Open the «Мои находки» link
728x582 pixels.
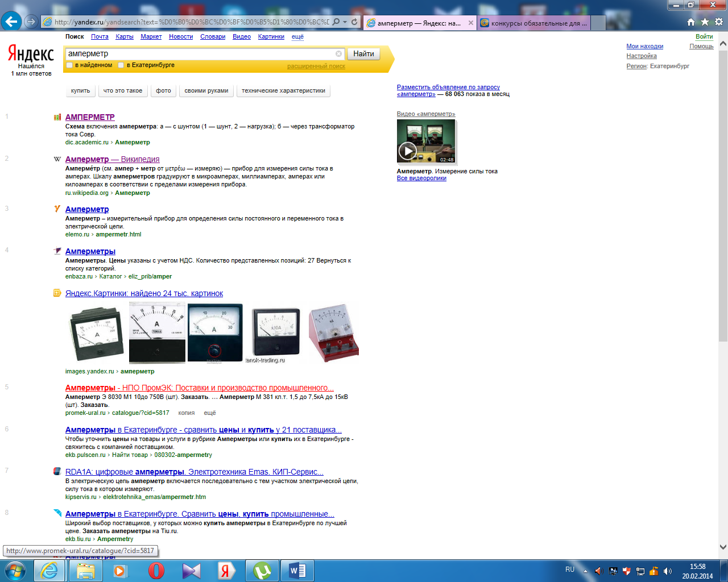click(645, 47)
